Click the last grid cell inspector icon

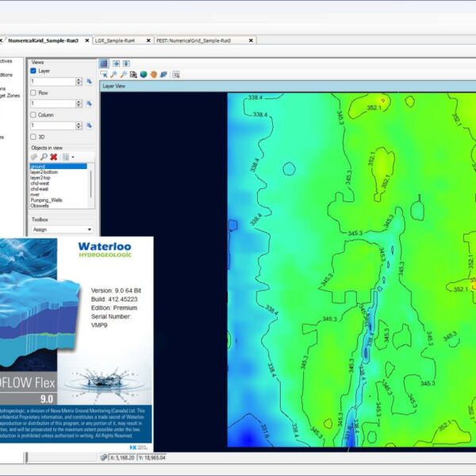click(x=176, y=75)
